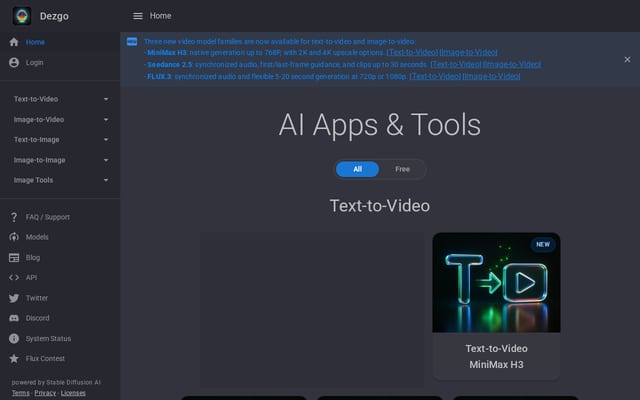
Task: Click the NEW badge on MiniMax card
Action: pos(543,244)
